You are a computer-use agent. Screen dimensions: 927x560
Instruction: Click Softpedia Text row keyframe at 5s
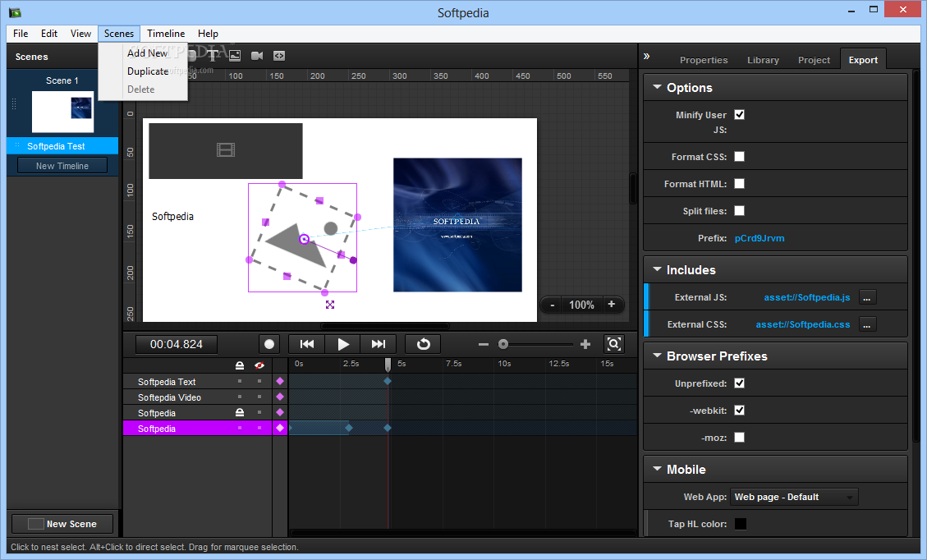[x=388, y=382]
